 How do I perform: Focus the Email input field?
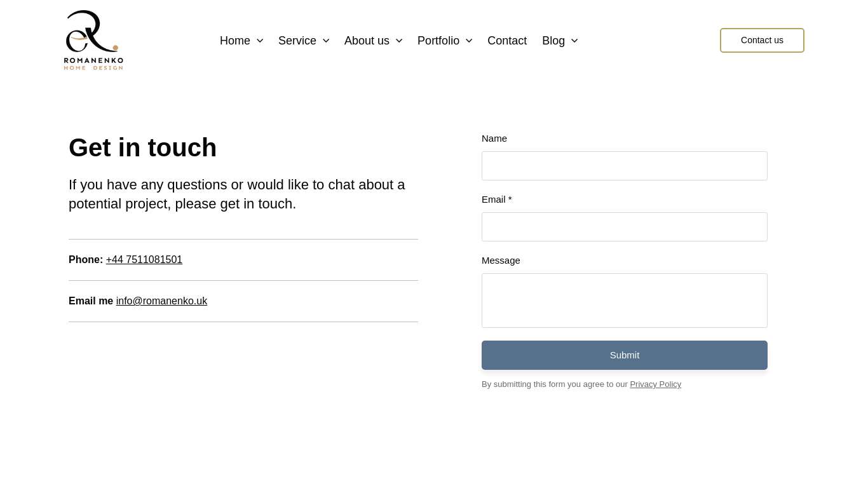625,227
